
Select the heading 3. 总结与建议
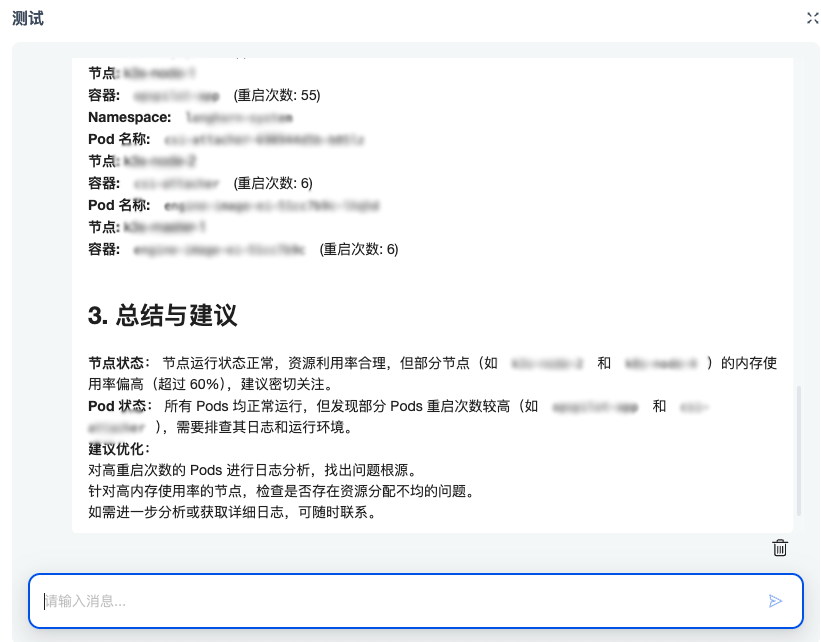(x=162, y=315)
